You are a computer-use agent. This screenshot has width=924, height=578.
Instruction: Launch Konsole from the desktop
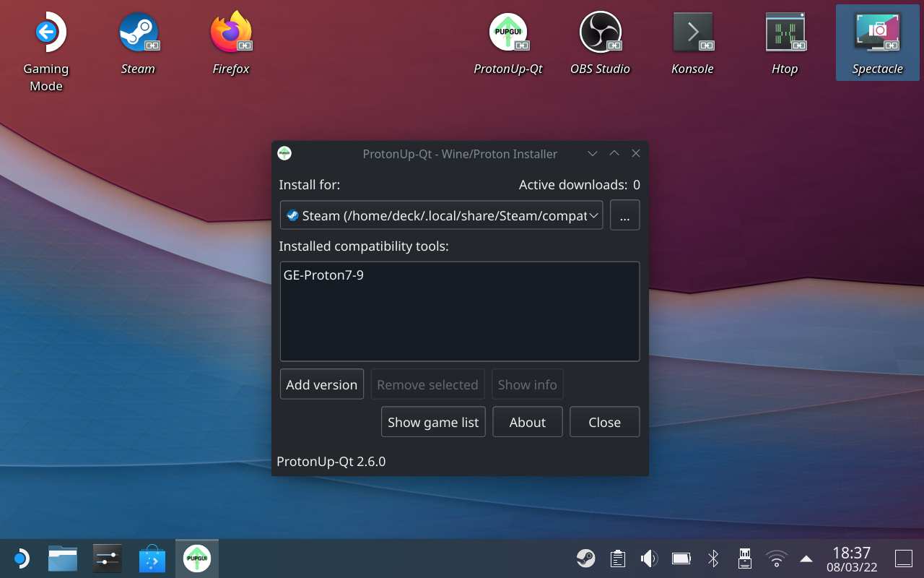coord(693,43)
